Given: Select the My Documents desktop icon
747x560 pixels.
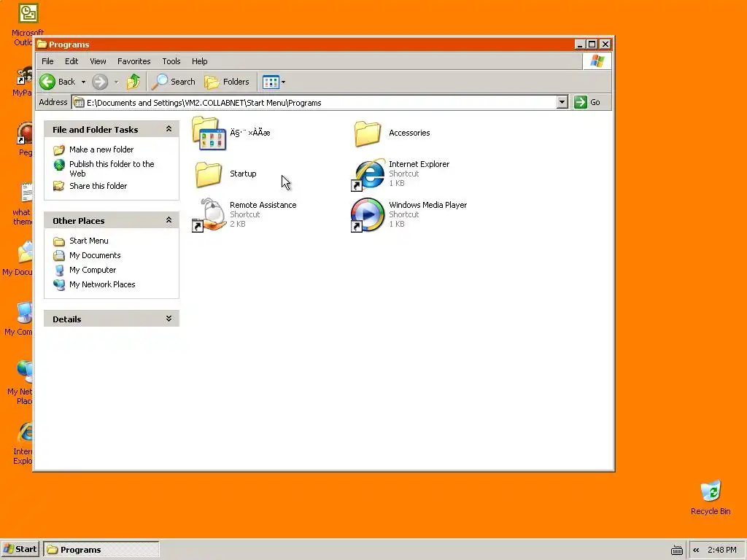Looking at the screenshot, I should coord(25,252).
